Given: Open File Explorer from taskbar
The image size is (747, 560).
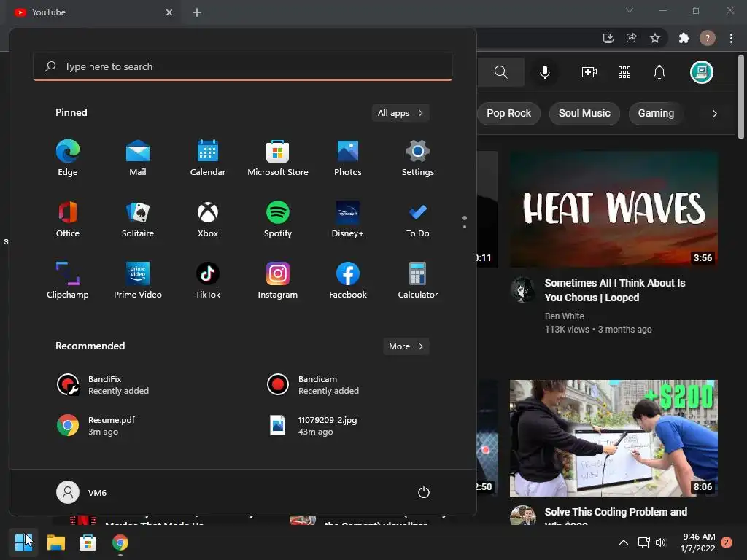Looking at the screenshot, I should point(55,542).
